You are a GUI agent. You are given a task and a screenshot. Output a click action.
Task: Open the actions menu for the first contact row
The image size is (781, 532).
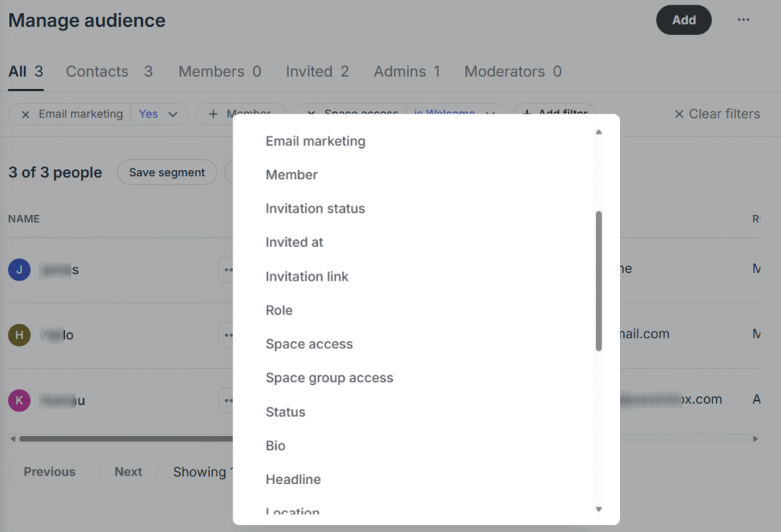coord(227,269)
